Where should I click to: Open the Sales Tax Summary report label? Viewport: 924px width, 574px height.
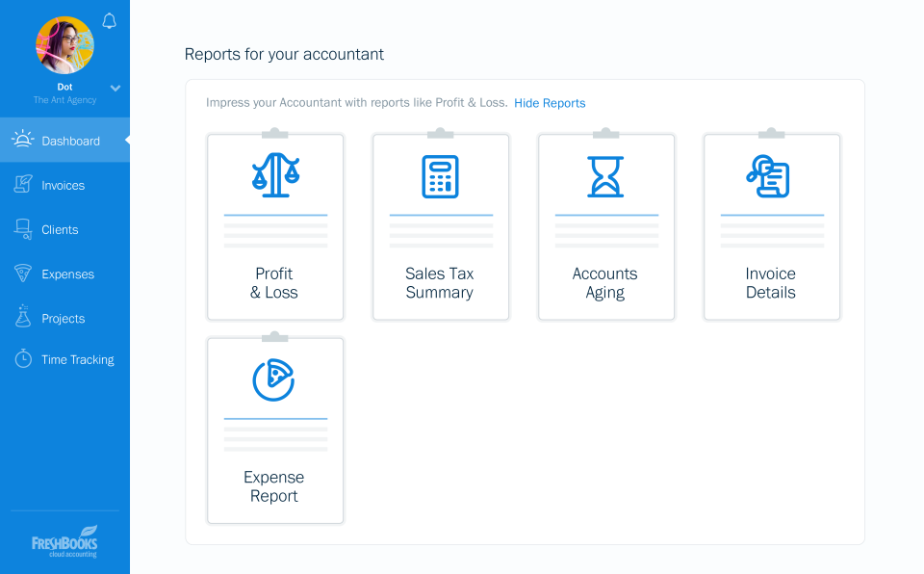tap(440, 283)
